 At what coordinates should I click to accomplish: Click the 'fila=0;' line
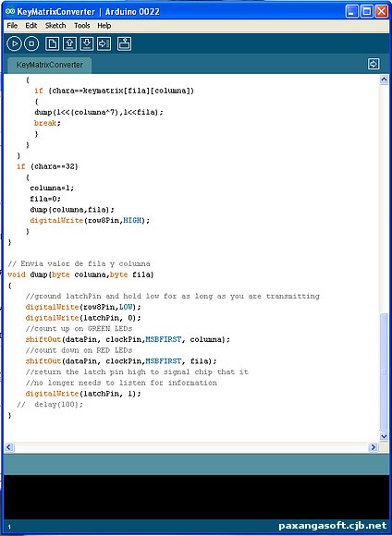coord(45,199)
